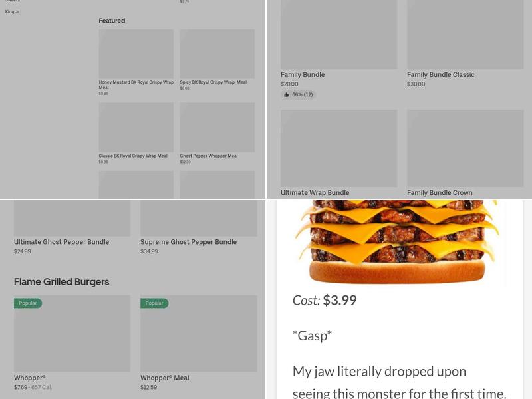Click the Ultimate Wrap Bundle image
Image resolution: width=532 pixels, height=399 pixels.
(338, 148)
